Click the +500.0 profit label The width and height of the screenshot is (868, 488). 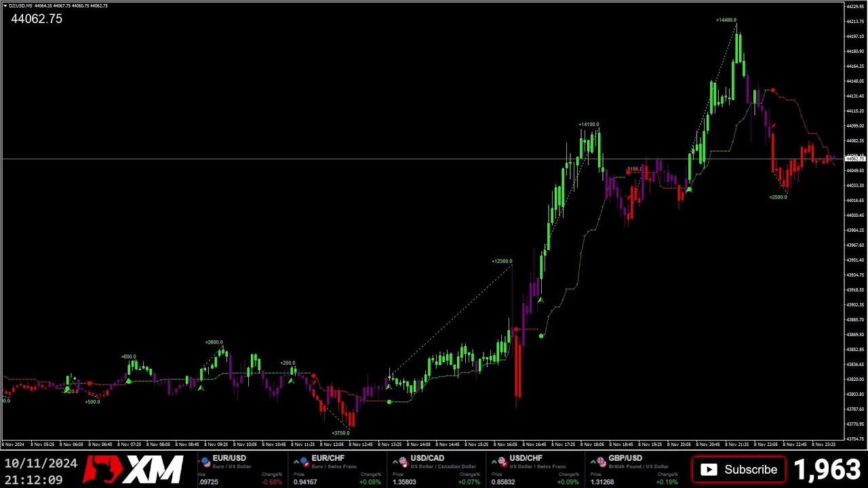click(x=92, y=402)
